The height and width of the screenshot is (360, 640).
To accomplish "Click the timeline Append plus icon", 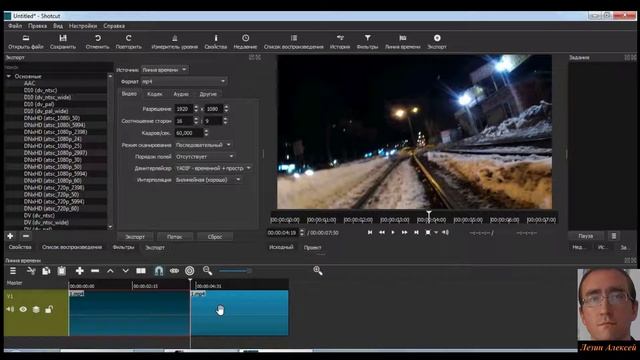I will tap(79, 271).
